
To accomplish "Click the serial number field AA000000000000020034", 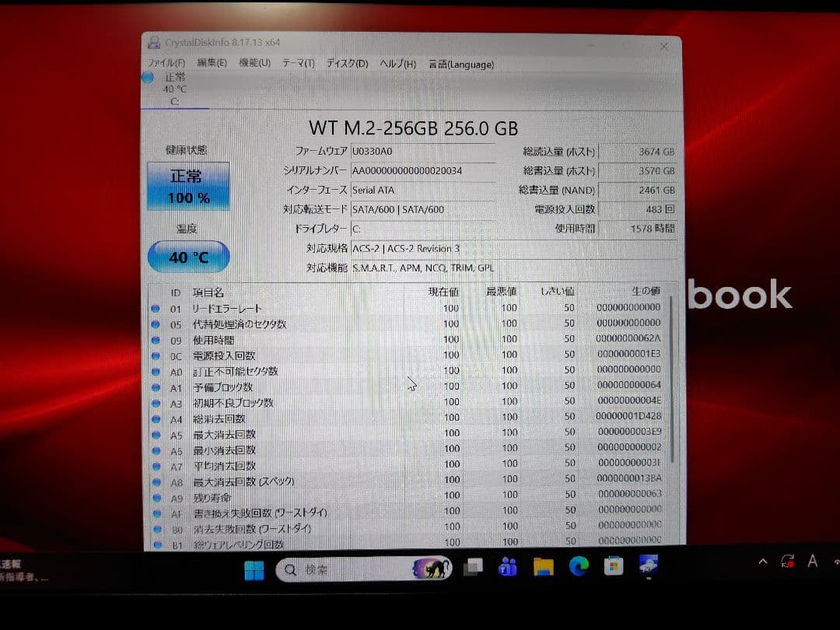I will click(x=422, y=171).
